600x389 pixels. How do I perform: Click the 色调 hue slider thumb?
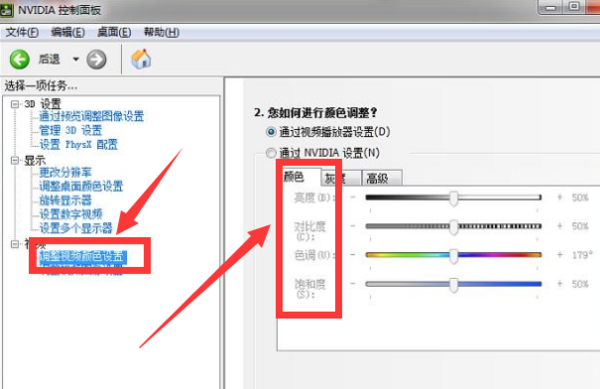[453, 256]
